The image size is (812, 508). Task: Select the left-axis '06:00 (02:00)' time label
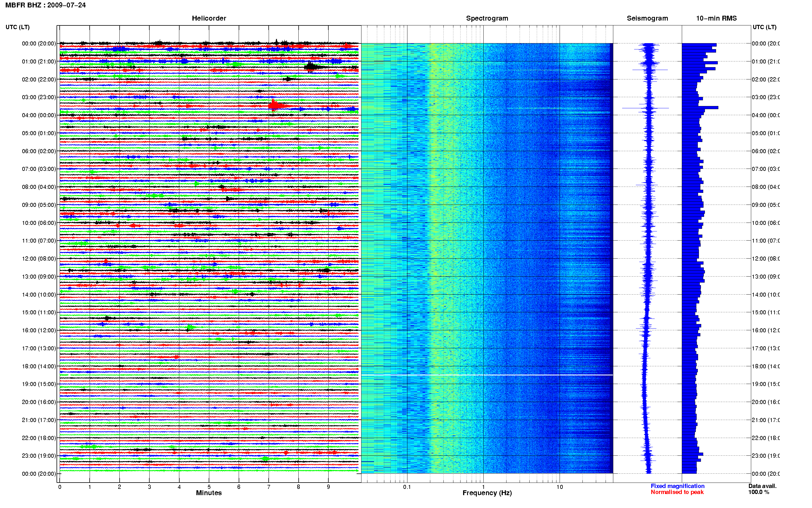click(x=39, y=151)
